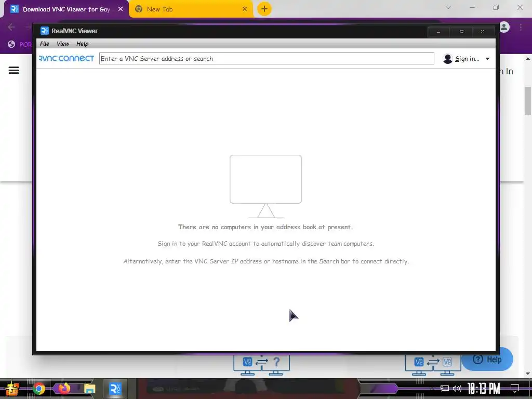Close the RealVNC Viewer window

(x=483, y=31)
